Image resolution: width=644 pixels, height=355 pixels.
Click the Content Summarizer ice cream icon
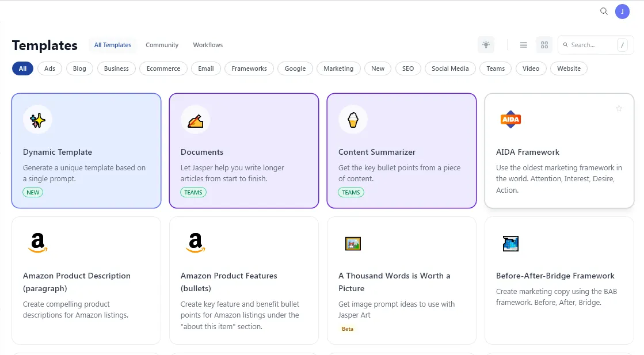[353, 120]
